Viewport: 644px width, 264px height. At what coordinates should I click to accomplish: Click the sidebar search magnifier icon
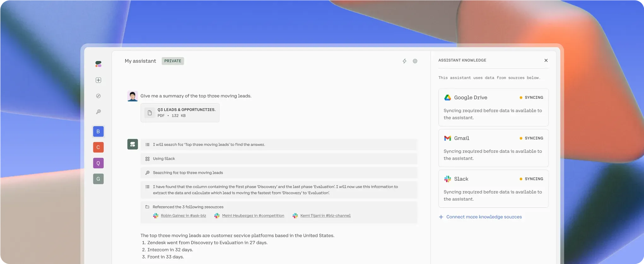[98, 112]
